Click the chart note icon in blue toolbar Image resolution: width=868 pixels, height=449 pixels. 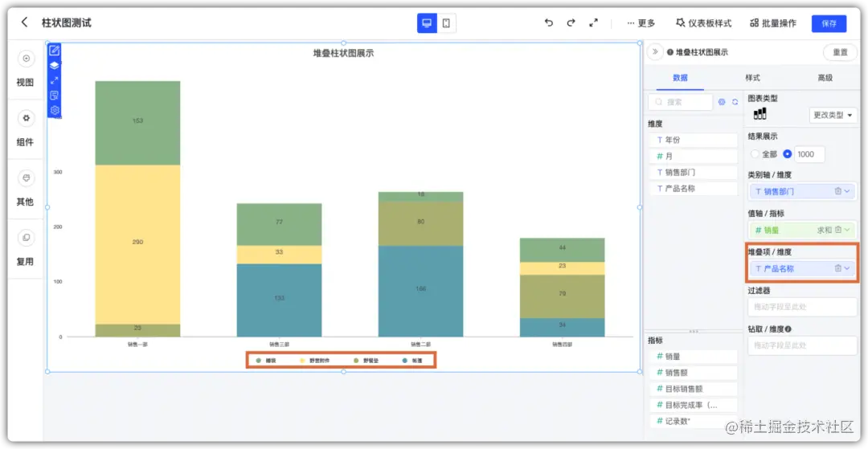tap(55, 95)
